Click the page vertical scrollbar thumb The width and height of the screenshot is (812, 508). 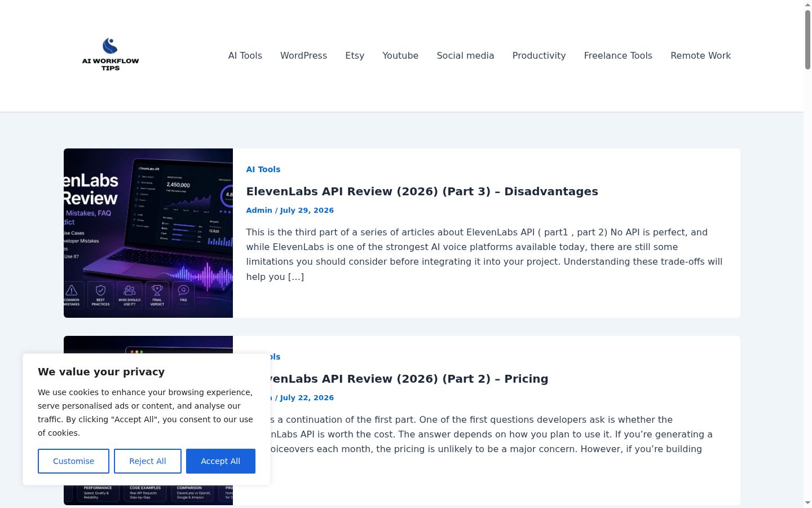(807, 40)
